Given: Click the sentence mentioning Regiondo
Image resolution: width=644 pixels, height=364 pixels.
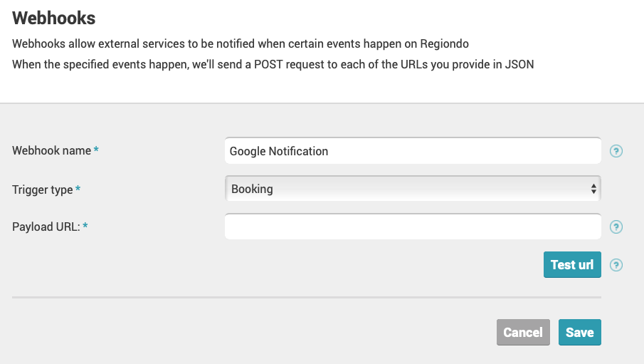Looking at the screenshot, I should coord(241,43).
